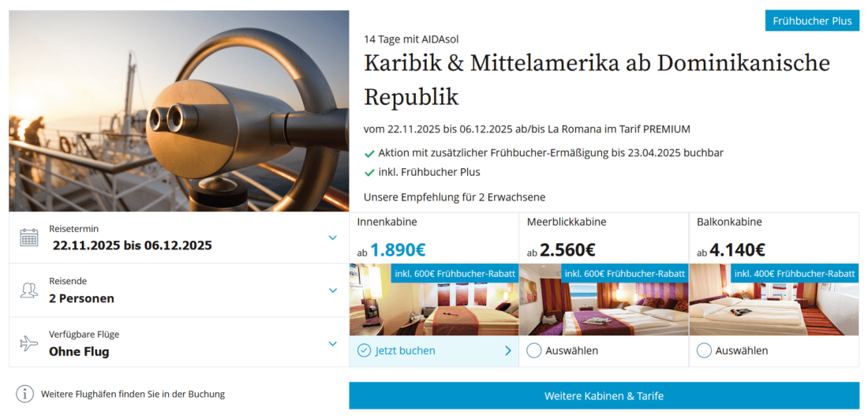Open the Meerblickkabine room photo
The height and width of the screenshot is (419, 868).
point(604,299)
